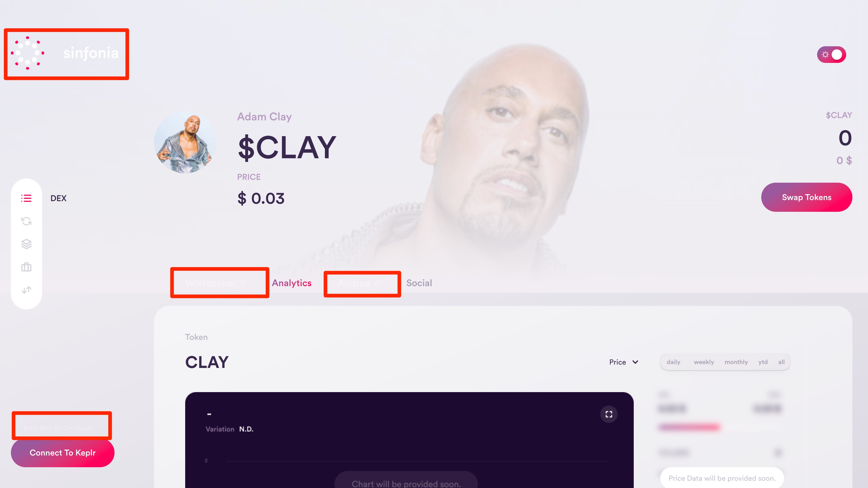Click the Swap Tokens button
The image size is (868, 488).
tap(806, 197)
